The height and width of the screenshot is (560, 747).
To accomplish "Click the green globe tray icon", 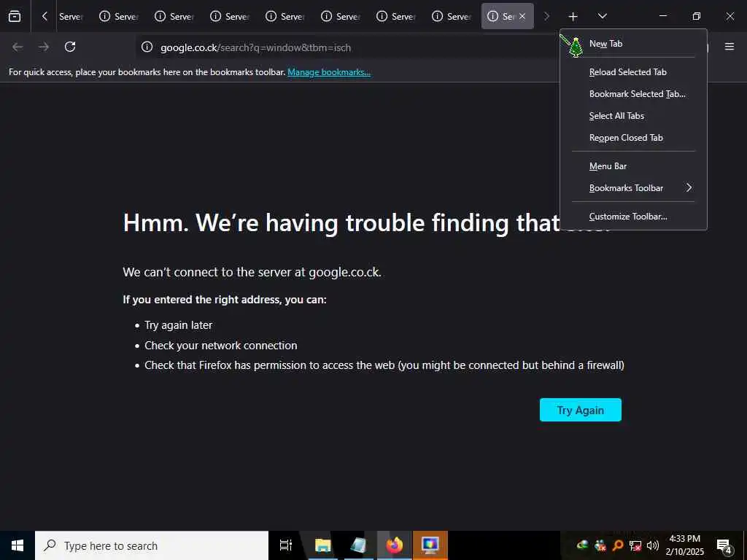I will pyautogui.click(x=582, y=545).
